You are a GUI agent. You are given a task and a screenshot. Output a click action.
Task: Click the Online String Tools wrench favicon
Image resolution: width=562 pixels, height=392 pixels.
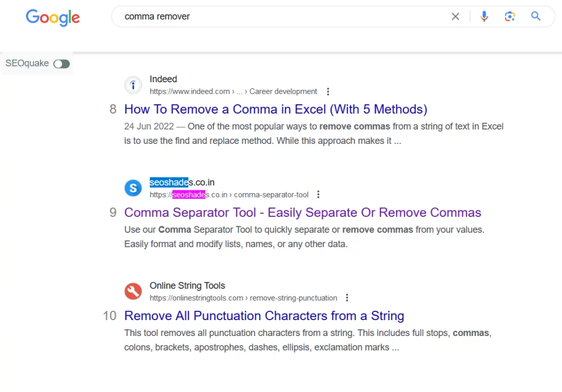pyautogui.click(x=133, y=291)
